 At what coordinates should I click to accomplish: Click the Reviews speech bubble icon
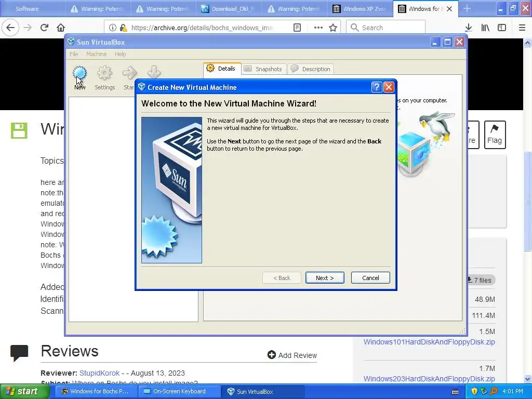(19, 353)
